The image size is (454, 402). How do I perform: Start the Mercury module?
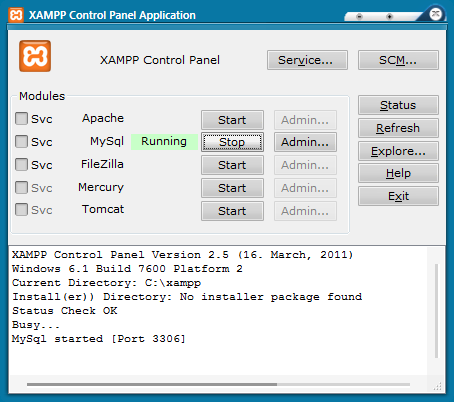232,188
